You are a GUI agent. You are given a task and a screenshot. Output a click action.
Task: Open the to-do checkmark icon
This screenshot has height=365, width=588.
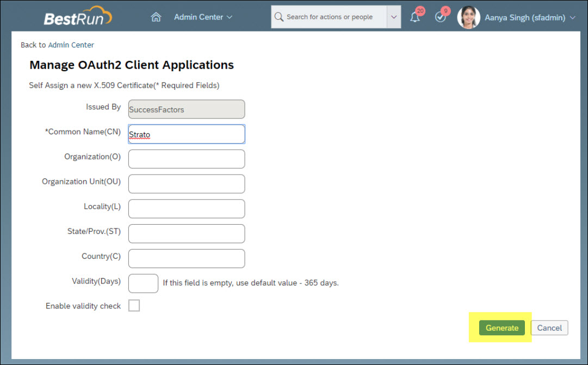coord(441,17)
